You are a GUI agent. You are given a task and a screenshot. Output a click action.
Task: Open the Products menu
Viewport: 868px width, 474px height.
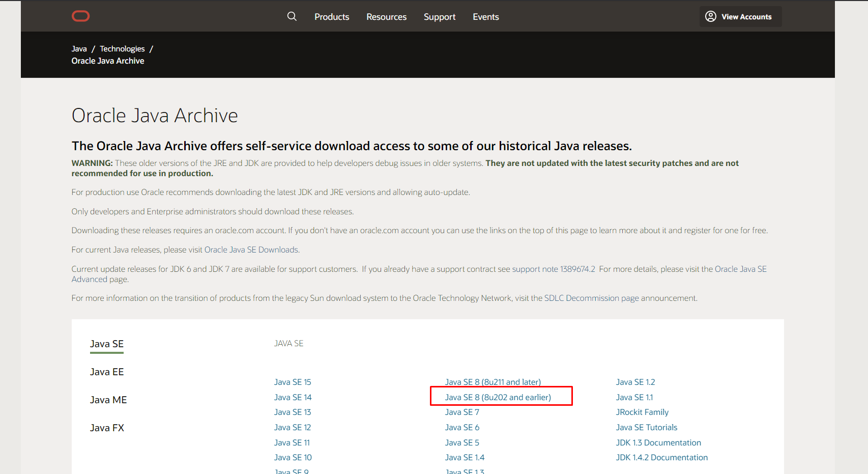coord(332,17)
